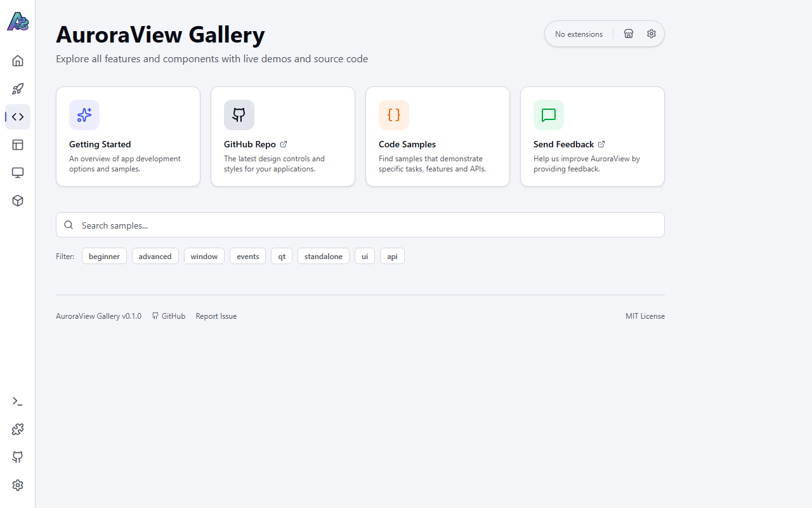Open the GitHub Repo card
Screen dimensions: 812x508
pyautogui.click(x=282, y=136)
